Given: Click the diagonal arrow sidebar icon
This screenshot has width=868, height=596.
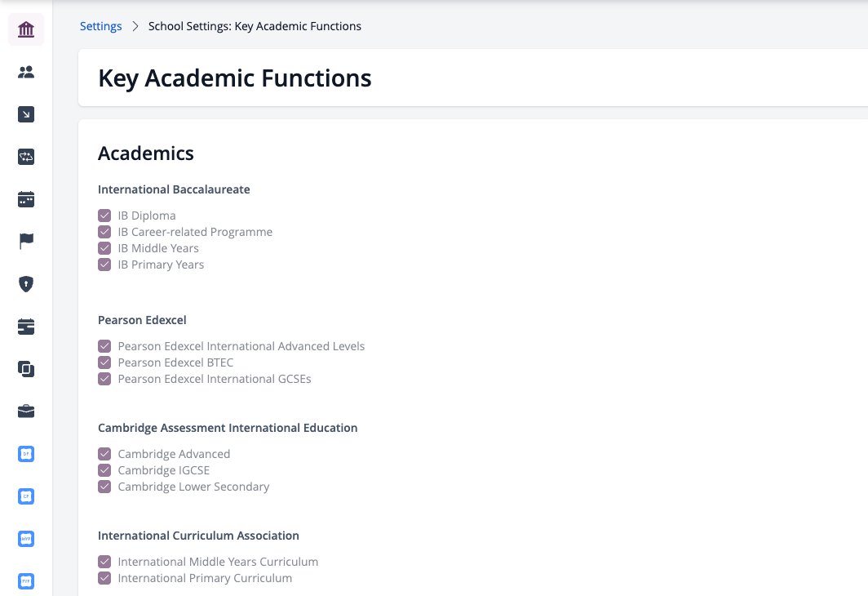Looking at the screenshot, I should pyautogui.click(x=26, y=114).
